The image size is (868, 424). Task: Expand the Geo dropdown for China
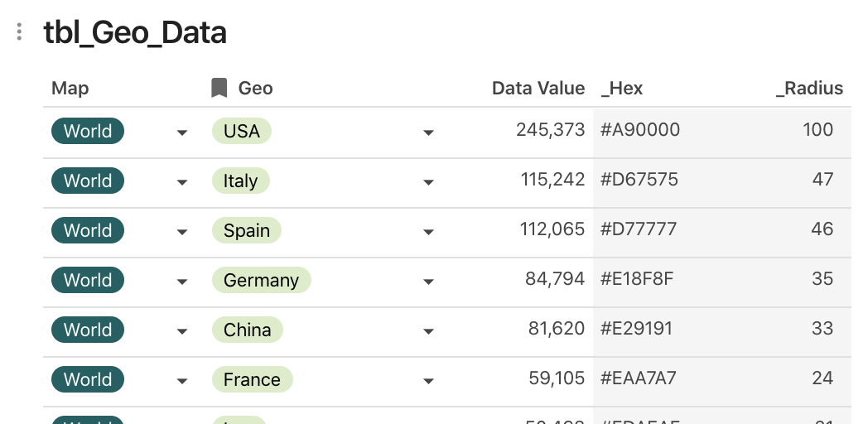(428, 331)
